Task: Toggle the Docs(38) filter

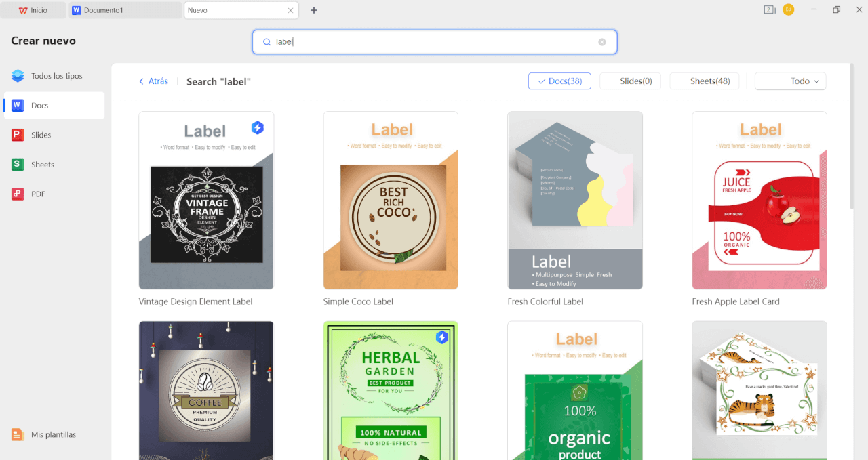Action: point(559,81)
